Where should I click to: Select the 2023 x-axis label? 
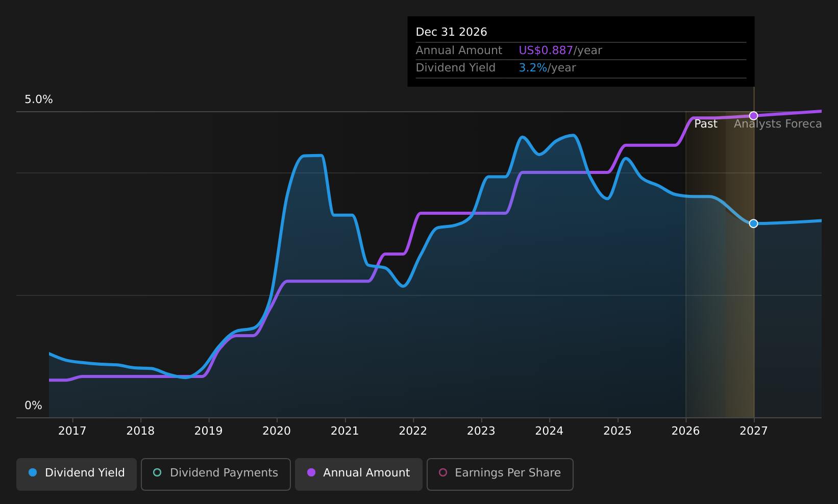coord(481,431)
